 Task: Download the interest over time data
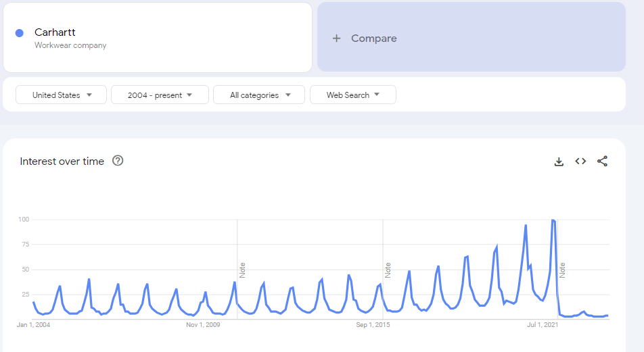(559, 161)
